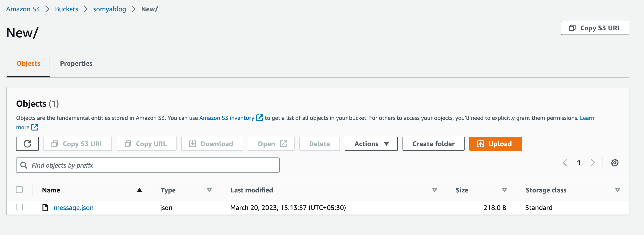Go to next page arrow

(593, 163)
